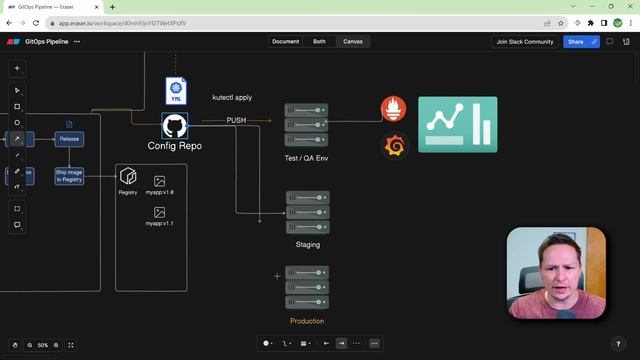Select the Production server stack

tap(307, 287)
